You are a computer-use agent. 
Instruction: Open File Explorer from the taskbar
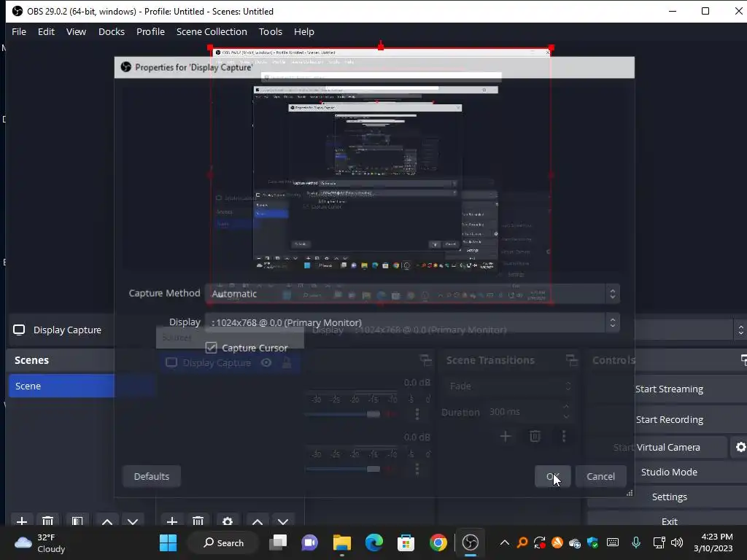point(341,542)
